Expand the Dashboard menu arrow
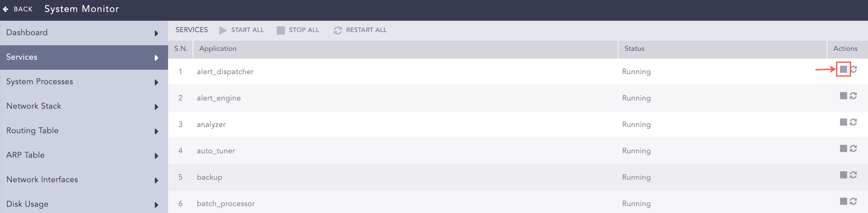 pyautogui.click(x=156, y=33)
